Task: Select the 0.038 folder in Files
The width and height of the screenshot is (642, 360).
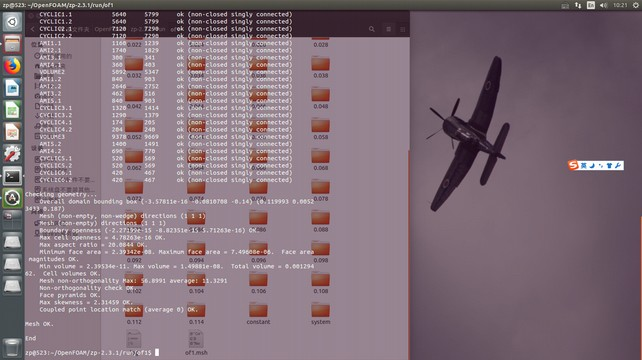Action: click(x=321, y=68)
